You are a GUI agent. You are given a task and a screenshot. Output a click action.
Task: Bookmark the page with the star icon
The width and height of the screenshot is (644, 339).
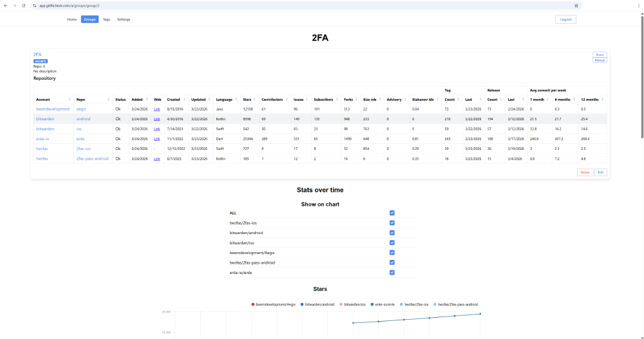click(576, 6)
